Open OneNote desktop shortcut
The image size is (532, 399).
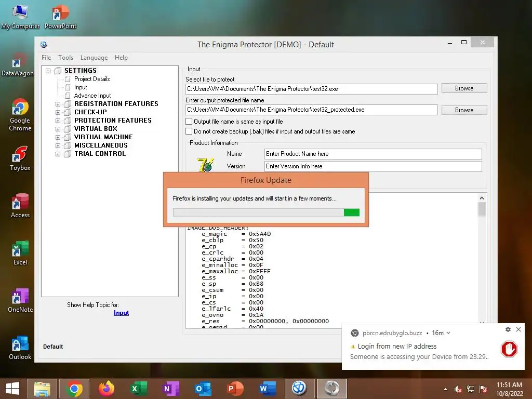20,300
